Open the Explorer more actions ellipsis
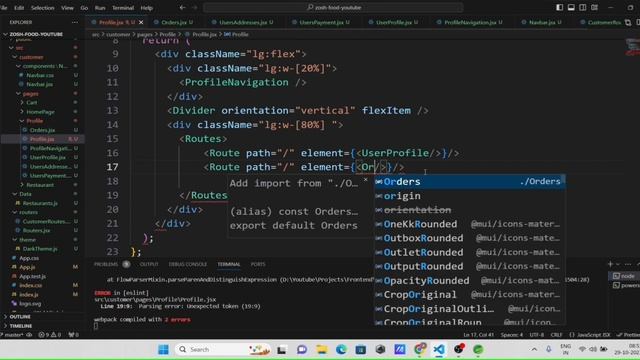Image resolution: width=640 pixels, height=360 pixels. [x=75, y=22]
